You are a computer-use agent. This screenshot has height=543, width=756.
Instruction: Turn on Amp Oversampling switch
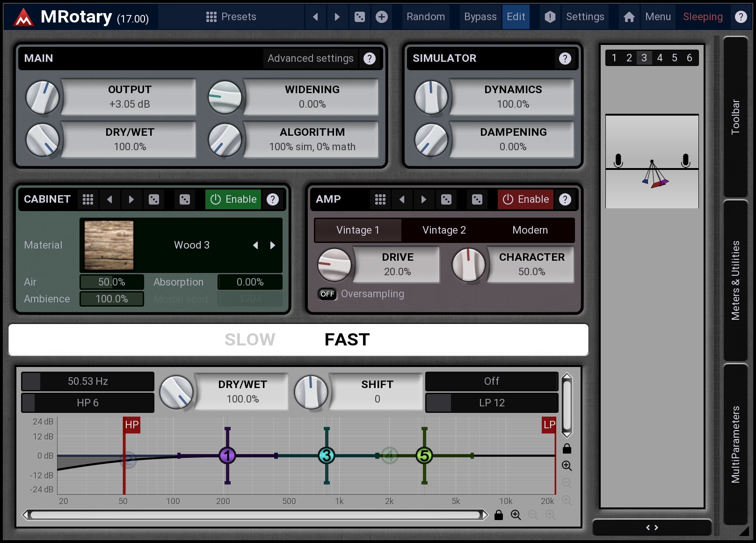coord(327,294)
